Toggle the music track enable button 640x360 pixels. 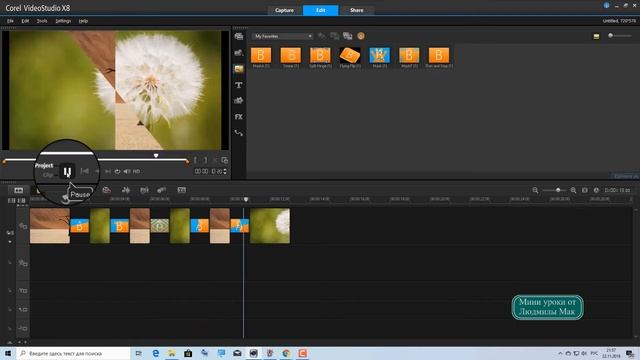[x=22, y=329]
